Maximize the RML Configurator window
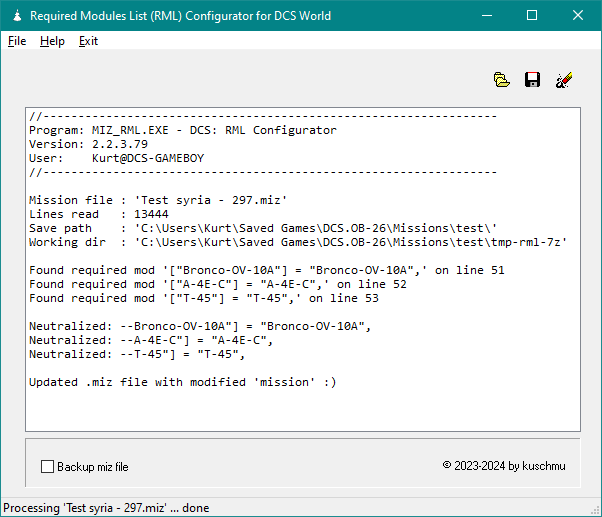 pos(532,16)
